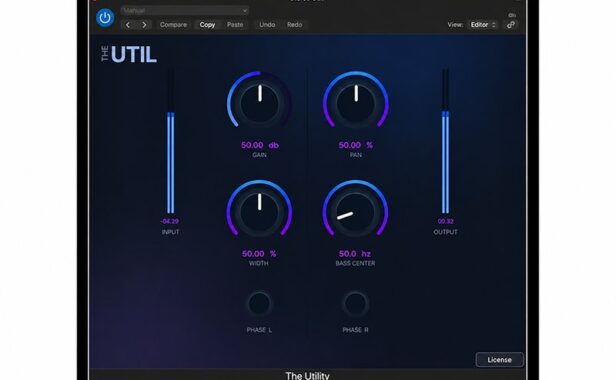Click the Pan knob
This screenshot has width=616, height=380.
point(356,103)
